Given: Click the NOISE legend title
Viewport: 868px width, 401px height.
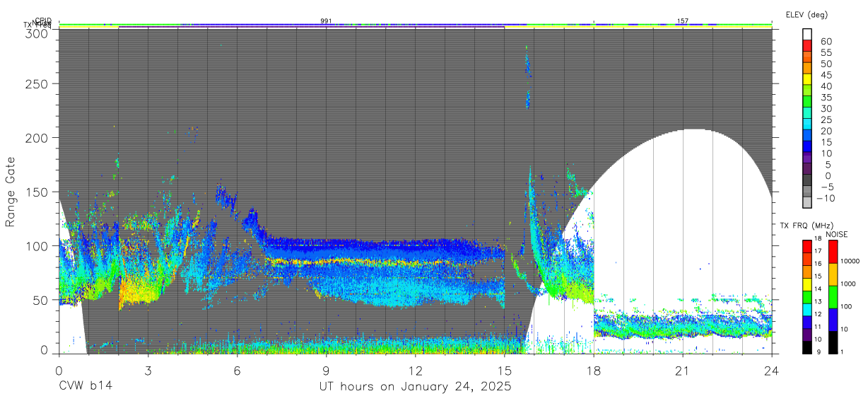Looking at the screenshot, I should pyautogui.click(x=838, y=234).
